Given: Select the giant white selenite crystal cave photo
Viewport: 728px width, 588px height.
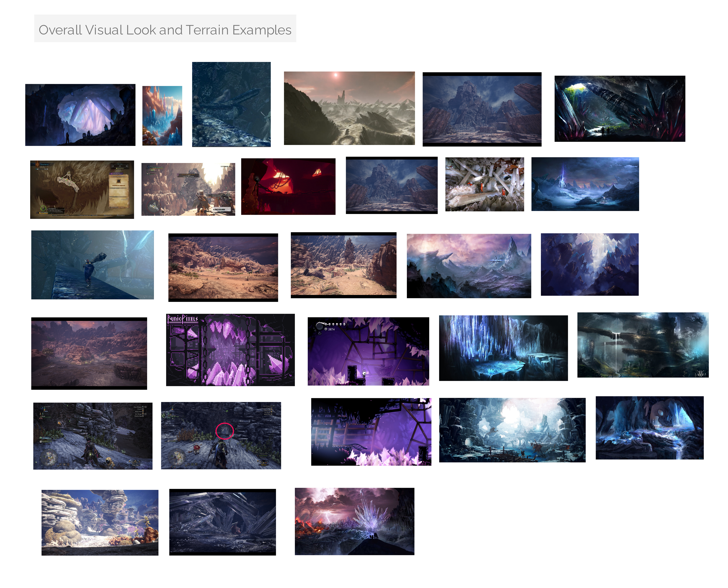Looking at the screenshot, I should (x=484, y=184).
